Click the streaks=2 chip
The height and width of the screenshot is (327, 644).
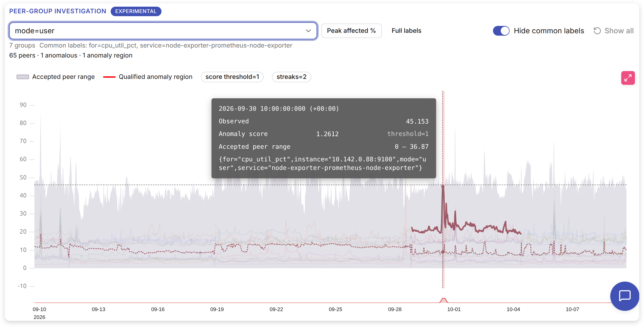click(x=291, y=77)
